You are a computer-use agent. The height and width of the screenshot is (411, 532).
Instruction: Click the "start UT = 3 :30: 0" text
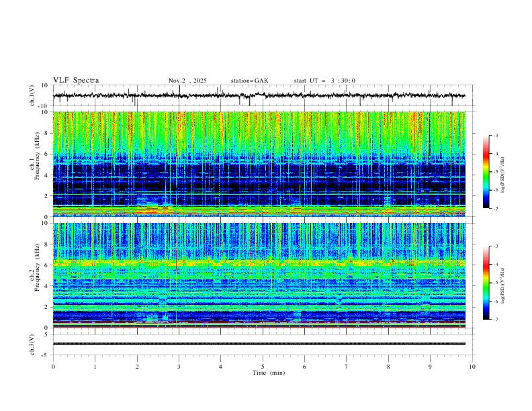[x=324, y=81]
